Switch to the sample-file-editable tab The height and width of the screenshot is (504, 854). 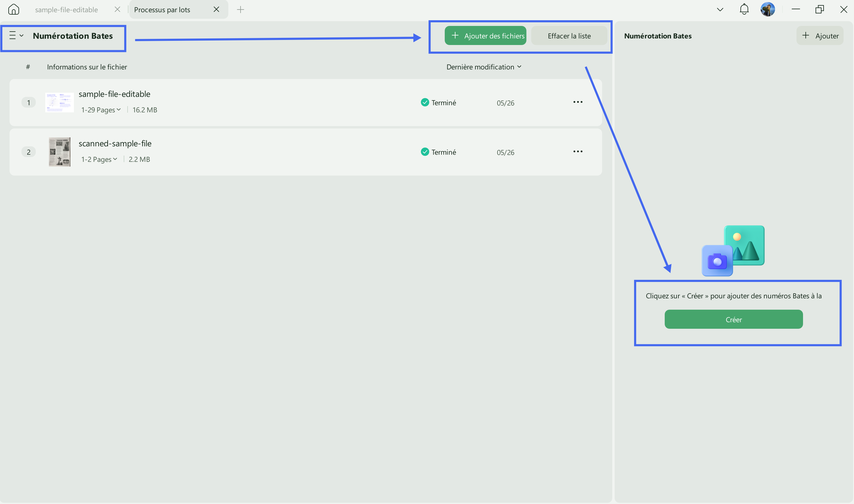coord(66,10)
